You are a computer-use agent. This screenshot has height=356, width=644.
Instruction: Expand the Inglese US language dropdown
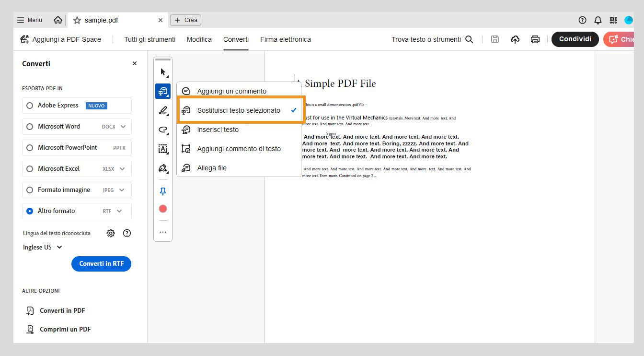pyautogui.click(x=43, y=247)
